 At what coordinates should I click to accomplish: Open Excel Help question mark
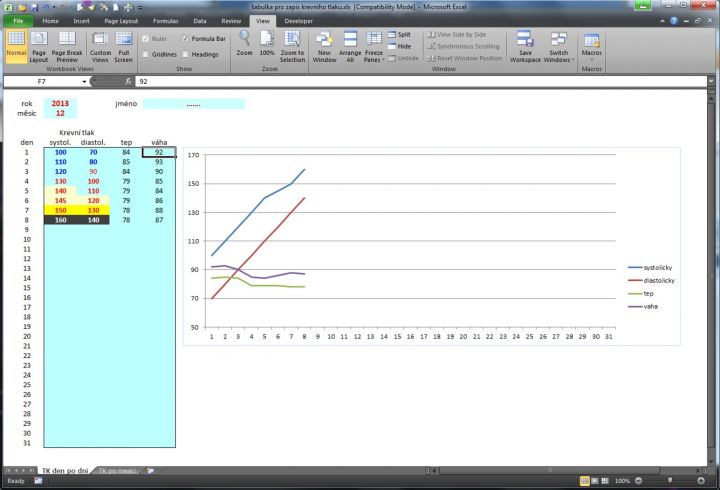[674, 21]
